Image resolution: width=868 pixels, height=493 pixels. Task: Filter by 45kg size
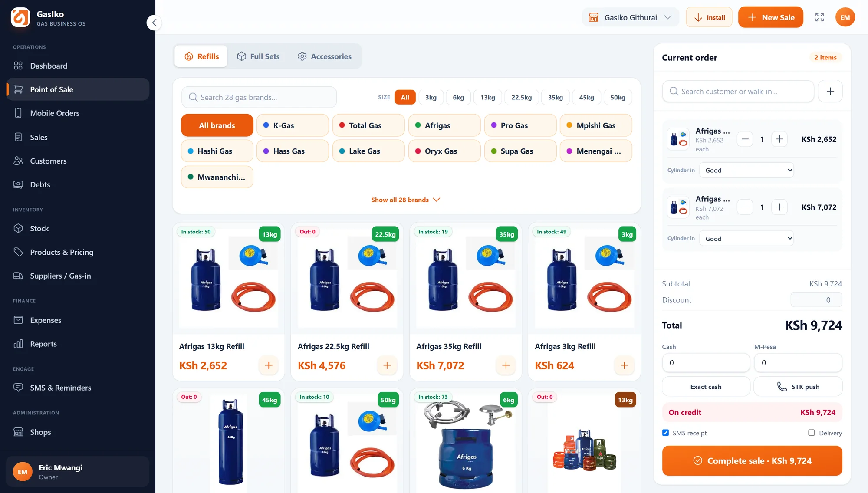pos(587,97)
